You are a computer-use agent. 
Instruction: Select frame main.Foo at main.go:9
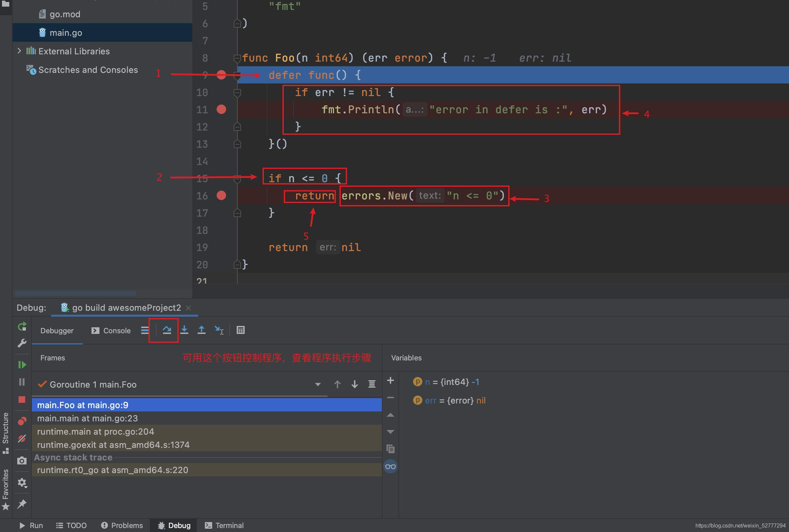207,405
